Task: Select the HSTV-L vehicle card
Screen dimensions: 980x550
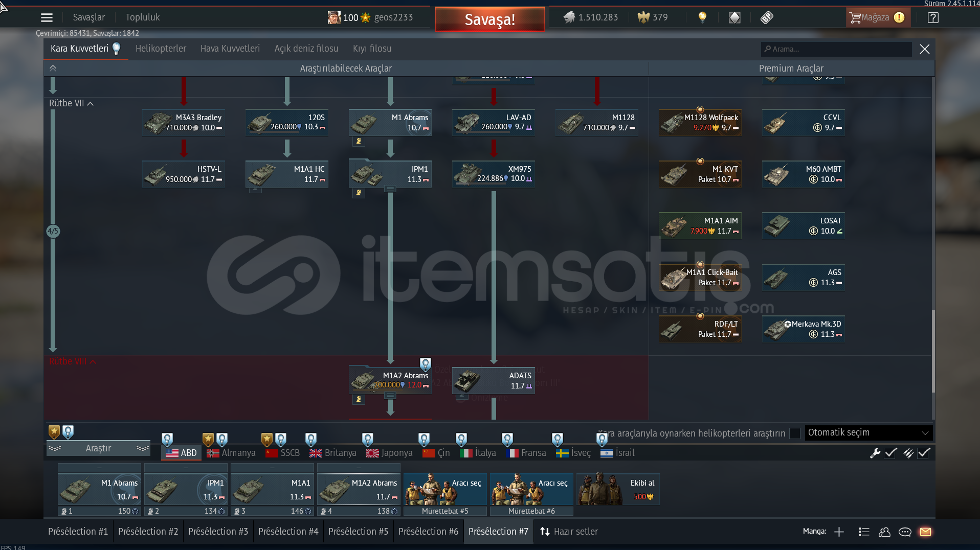Action: tap(184, 174)
